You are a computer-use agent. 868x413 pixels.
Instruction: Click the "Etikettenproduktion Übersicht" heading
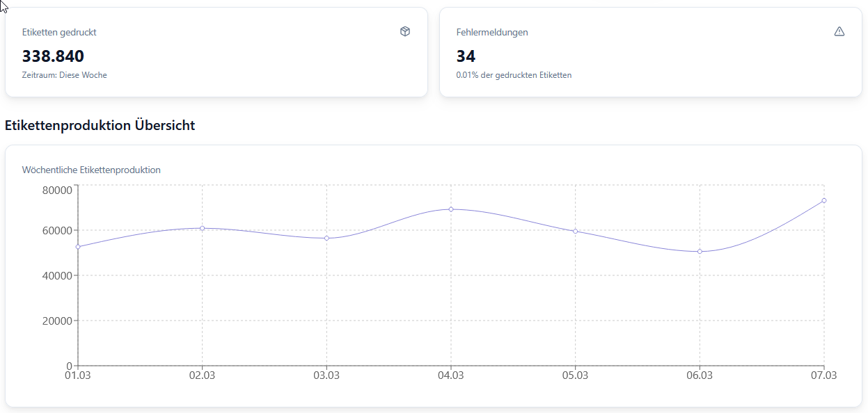click(x=100, y=126)
